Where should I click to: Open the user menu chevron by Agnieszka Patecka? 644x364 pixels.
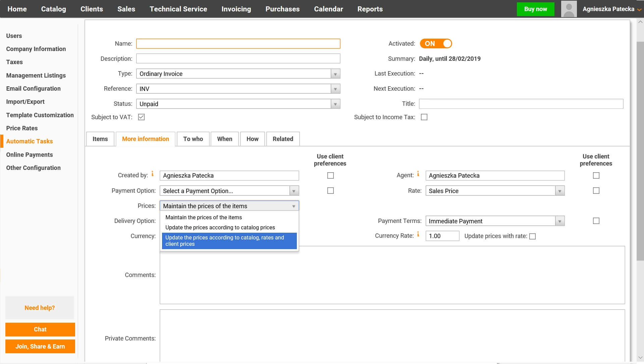pyautogui.click(x=639, y=10)
